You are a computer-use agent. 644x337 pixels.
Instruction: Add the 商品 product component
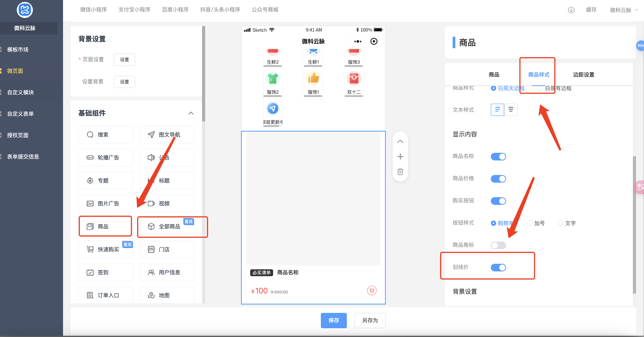coord(106,227)
